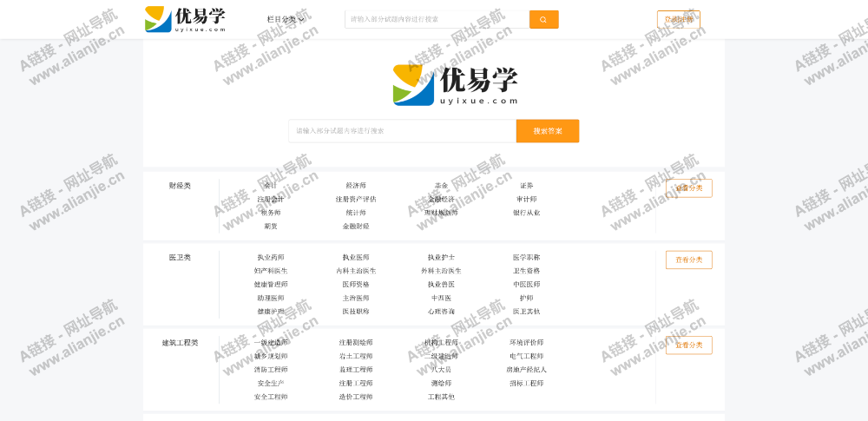Open the 执业兽医 link
This screenshot has height=421, width=868.
coord(441,284)
